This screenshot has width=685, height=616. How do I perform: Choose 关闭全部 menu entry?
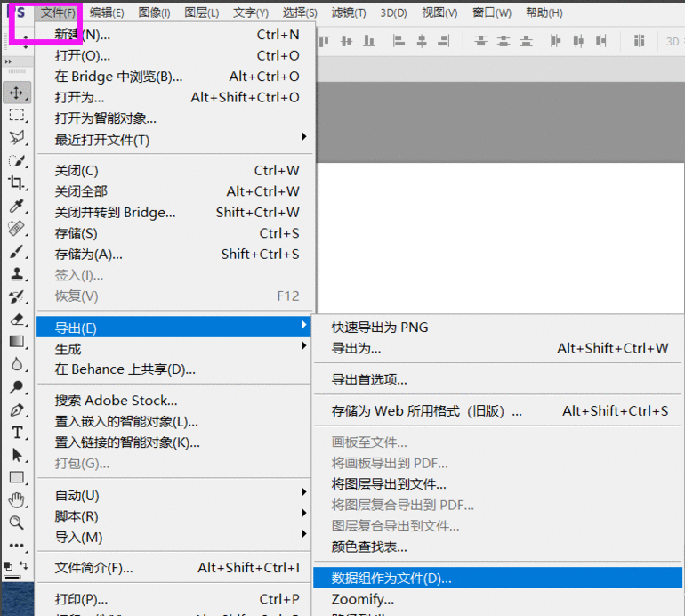pyautogui.click(x=175, y=191)
